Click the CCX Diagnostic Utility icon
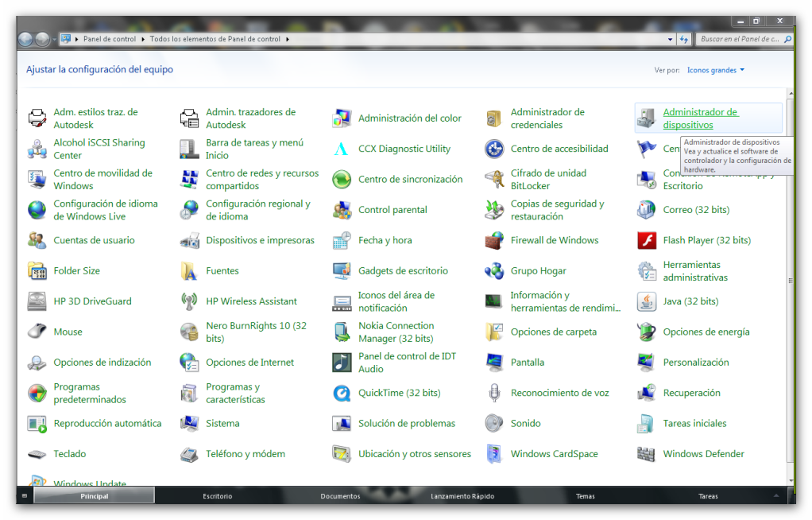This screenshot has width=812, height=520. pyautogui.click(x=342, y=149)
